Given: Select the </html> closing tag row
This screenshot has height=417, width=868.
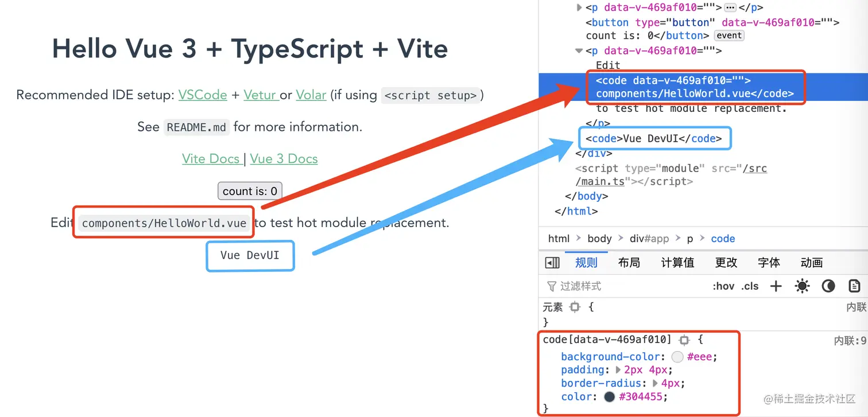Looking at the screenshot, I should pos(576,211).
